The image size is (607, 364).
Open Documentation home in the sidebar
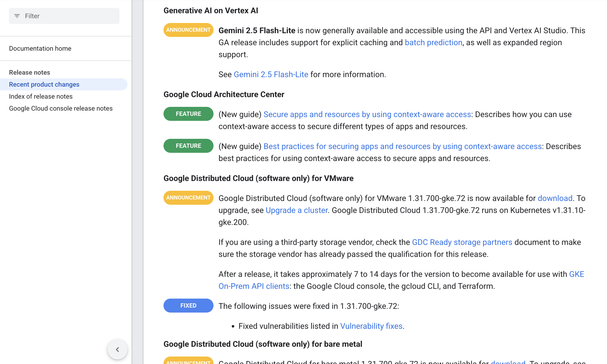[x=40, y=48]
